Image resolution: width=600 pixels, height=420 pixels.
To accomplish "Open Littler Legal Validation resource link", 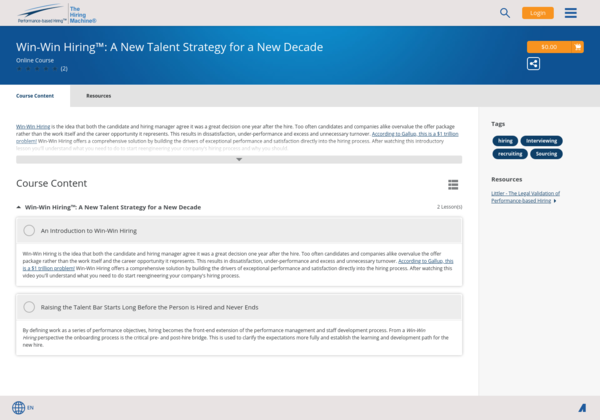I will [x=525, y=197].
